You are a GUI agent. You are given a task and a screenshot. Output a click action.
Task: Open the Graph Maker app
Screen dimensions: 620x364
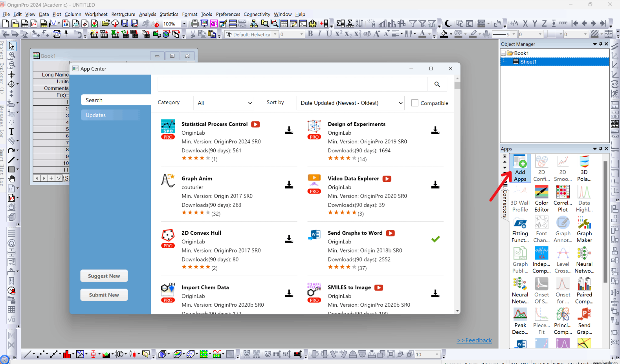tap(584, 230)
